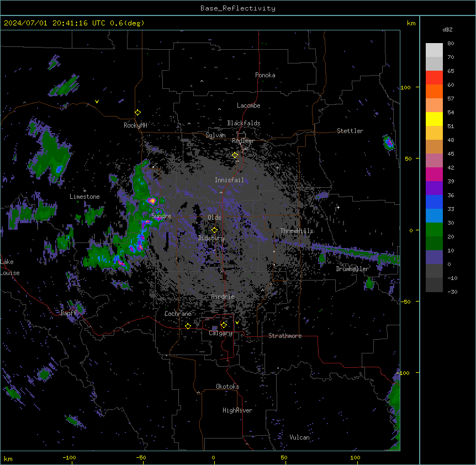This screenshot has width=476, height=465.
Task: Click the Sundre label
Action: click(x=161, y=216)
